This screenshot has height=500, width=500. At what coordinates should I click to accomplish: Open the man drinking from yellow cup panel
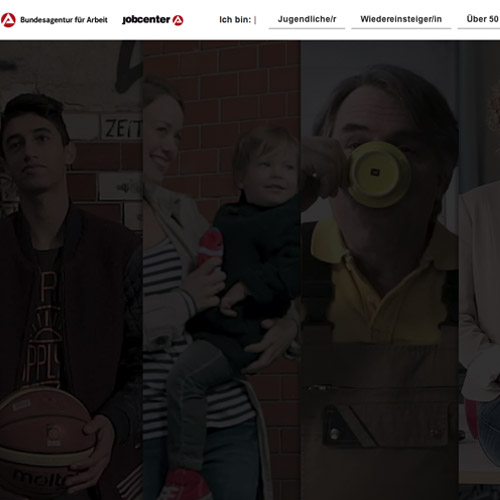(380, 270)
